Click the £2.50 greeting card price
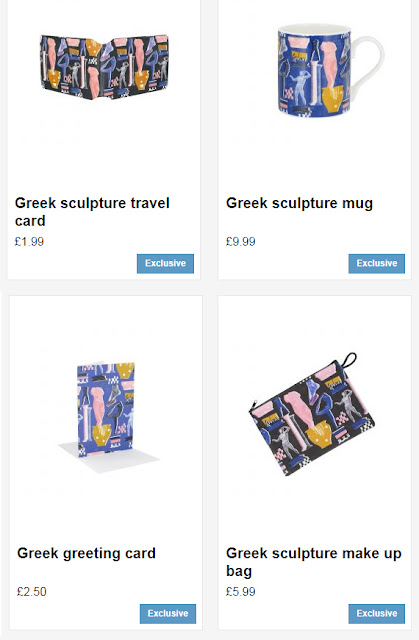Screen dimensions: 419x640 point(32,592)
